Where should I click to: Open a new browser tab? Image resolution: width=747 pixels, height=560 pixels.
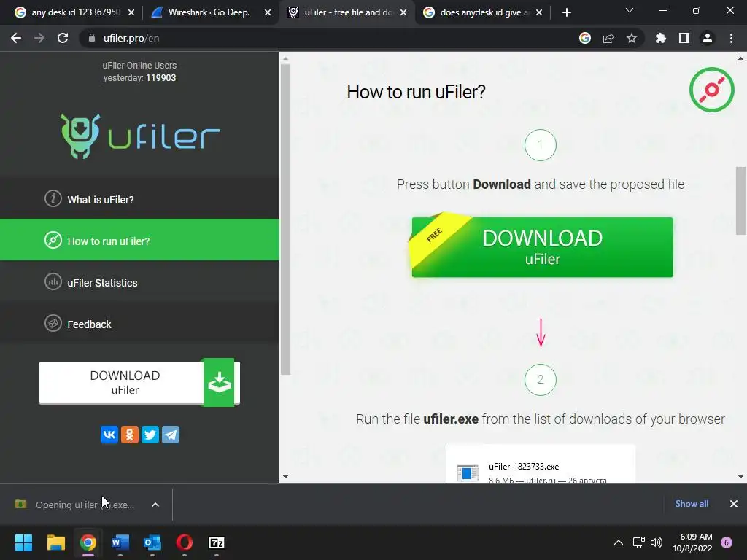[566, 12]
